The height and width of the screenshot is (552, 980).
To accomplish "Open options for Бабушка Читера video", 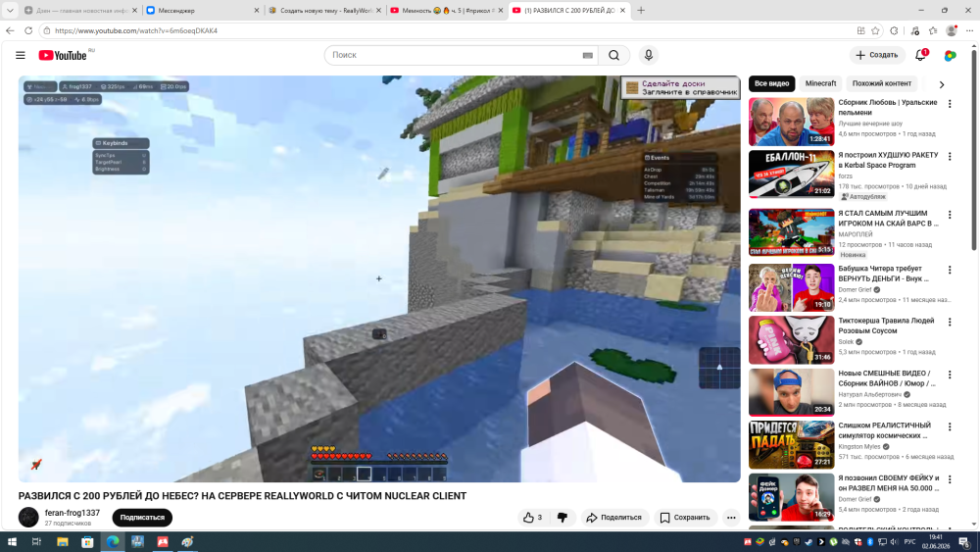I will [x=950, y=270].
